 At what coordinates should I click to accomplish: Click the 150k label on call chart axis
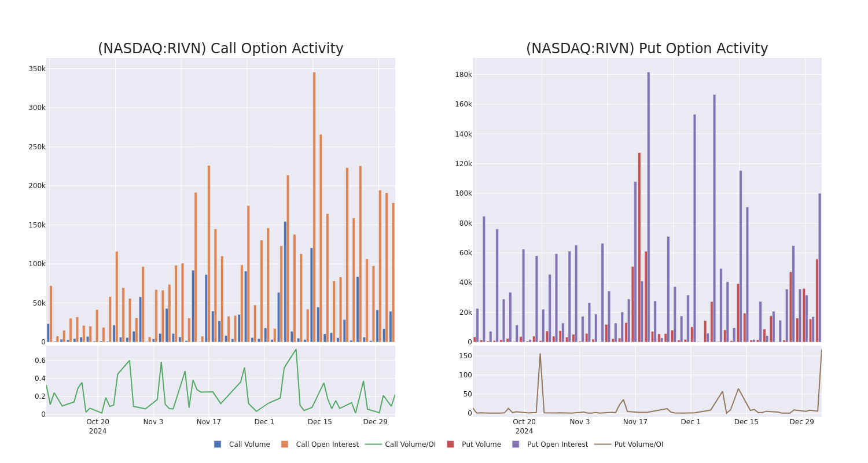click(37, 225)
